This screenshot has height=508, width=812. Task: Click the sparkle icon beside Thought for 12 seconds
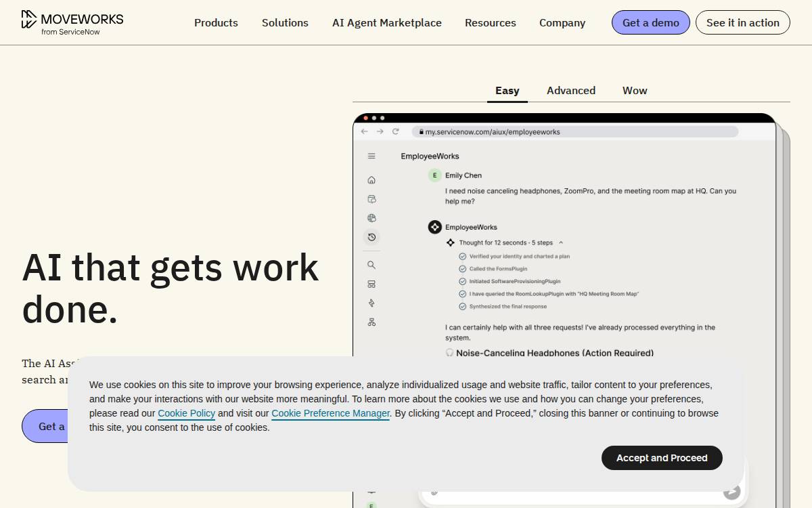coord(451,242)
